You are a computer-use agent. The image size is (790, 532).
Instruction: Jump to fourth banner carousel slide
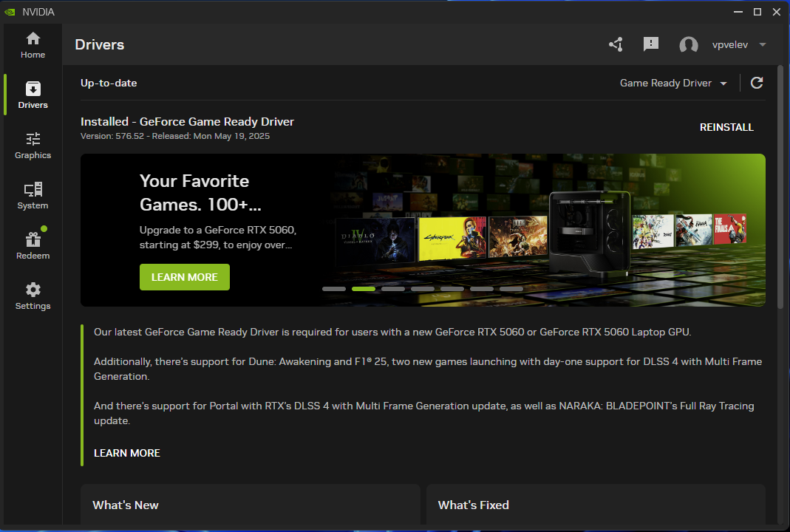click(x=423, y=289)
